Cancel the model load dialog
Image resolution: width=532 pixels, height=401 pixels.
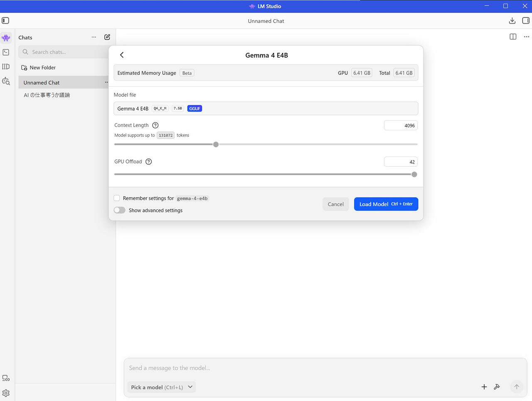click(x=335, y=204)
